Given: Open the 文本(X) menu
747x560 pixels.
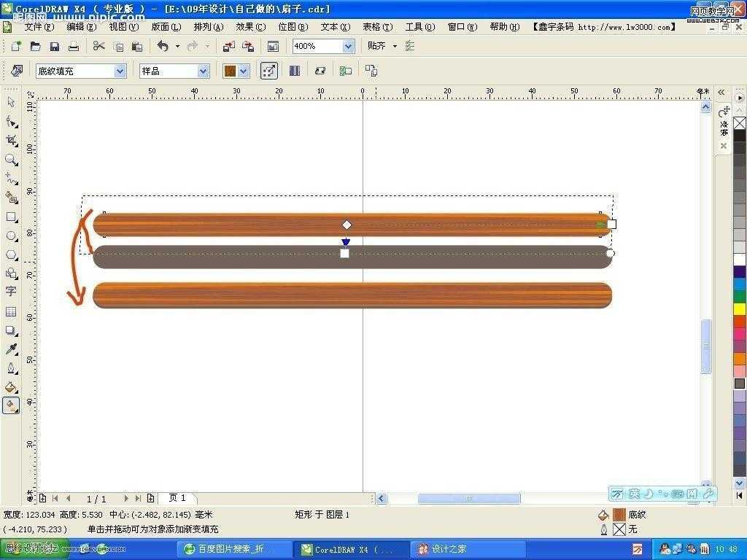Looking at the screenshot, I should pyautogui.click(x=336, y=27).
